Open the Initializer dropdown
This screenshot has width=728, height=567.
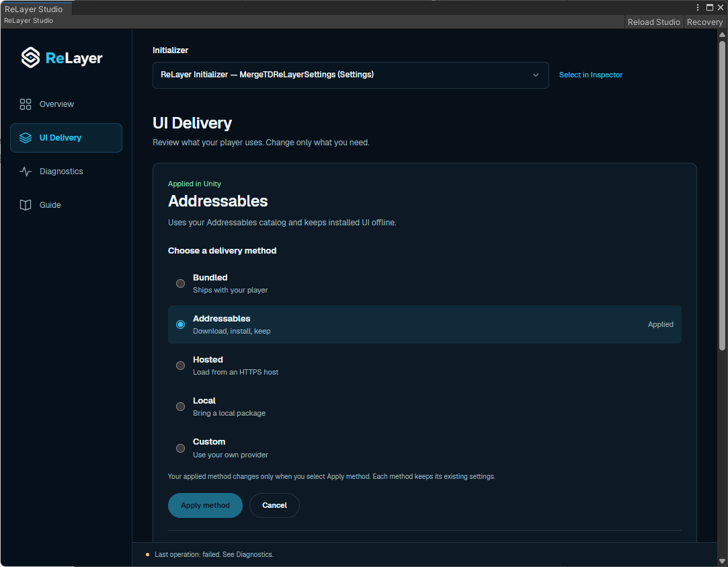350,75
